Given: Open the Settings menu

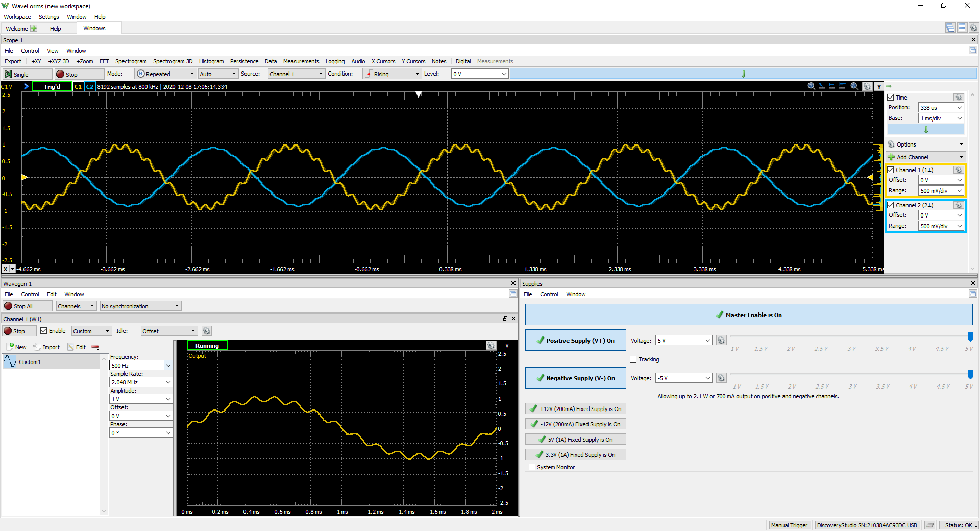Looking at the screenshot, I should click(x=49, y=17).
